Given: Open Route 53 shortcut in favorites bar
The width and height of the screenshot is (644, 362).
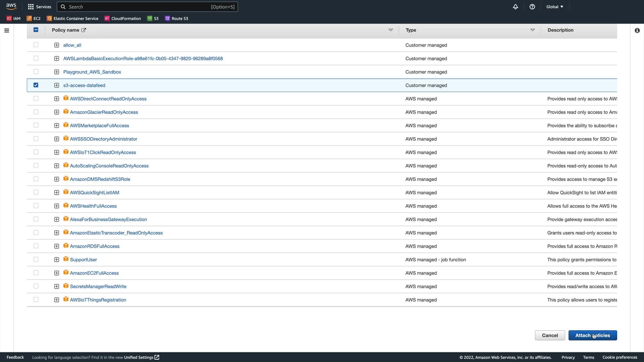Looking at the screenshot, I should click(x=176, y=18).
